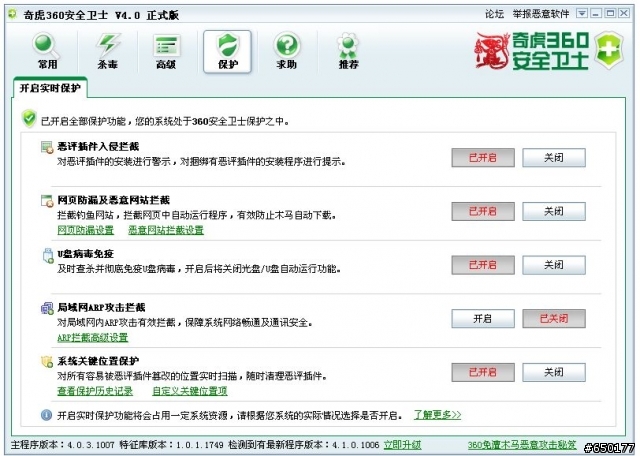Click 立即升级 upgrade link
Screen dimensions: 640x456
402,445
